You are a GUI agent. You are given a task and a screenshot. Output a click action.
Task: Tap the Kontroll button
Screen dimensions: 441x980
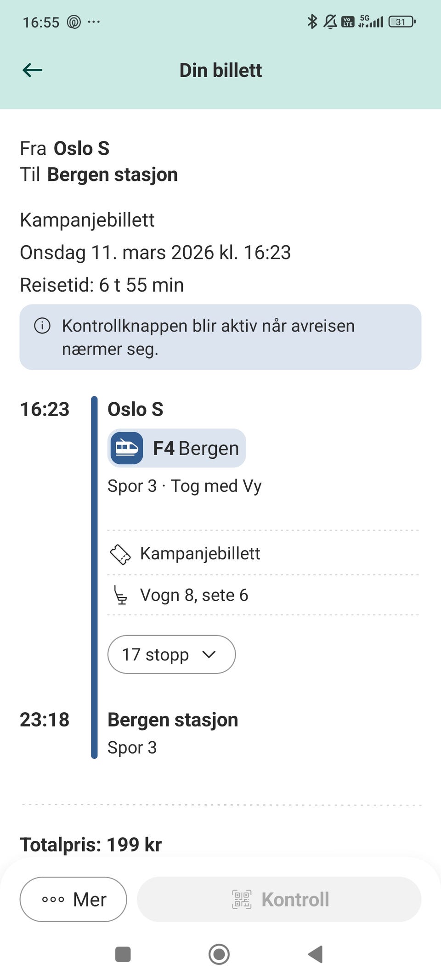point(279,899)
